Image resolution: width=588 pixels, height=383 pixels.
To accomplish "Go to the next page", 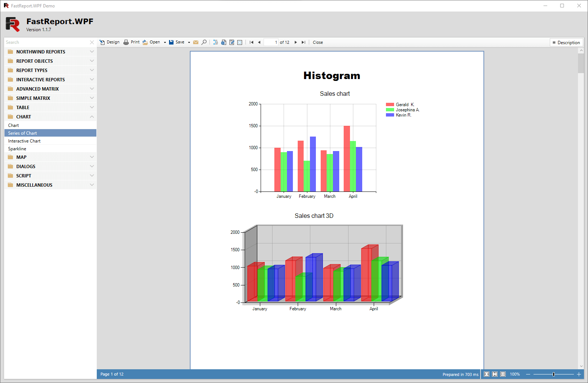I will coord(295,42).
